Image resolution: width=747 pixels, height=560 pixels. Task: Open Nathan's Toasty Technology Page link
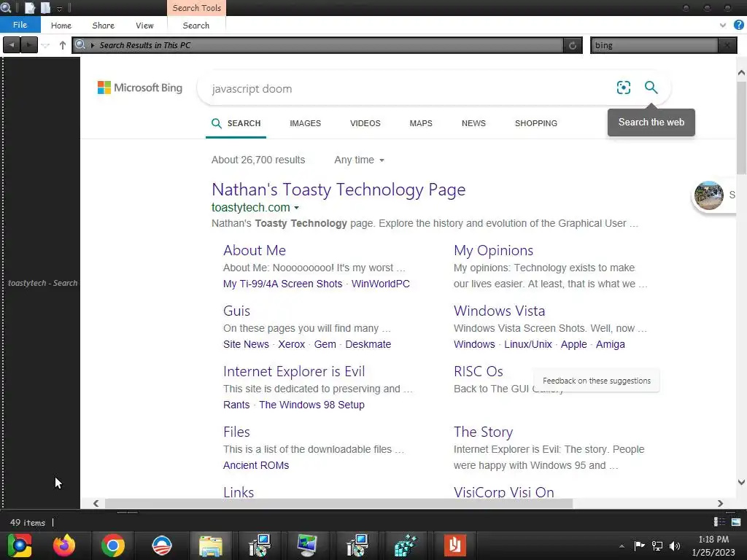pyautogui.click(x=338, y=190)
